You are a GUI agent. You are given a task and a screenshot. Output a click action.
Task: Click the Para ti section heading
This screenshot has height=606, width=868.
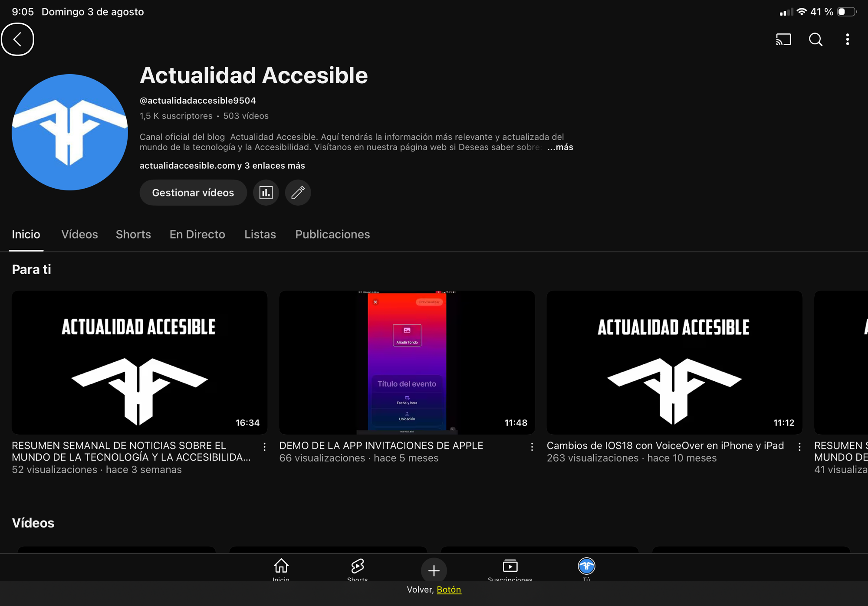(x=31, y=270)
